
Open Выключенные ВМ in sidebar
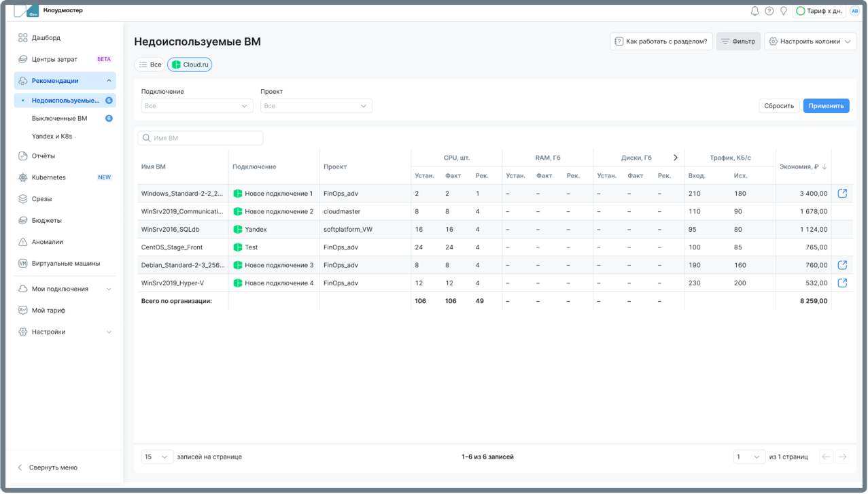click(x=60, y=118)
